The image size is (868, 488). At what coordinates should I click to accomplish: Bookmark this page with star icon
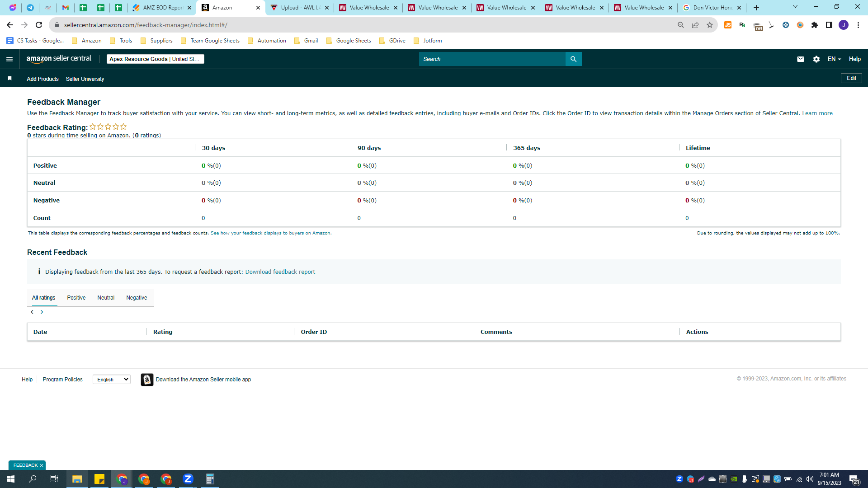[x=710, y=25]
